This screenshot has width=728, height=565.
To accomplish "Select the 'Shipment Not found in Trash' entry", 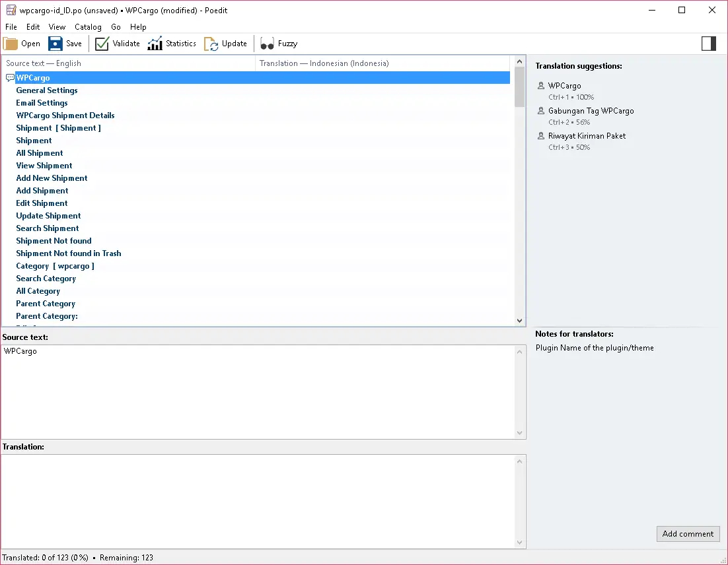I will 69,253.
